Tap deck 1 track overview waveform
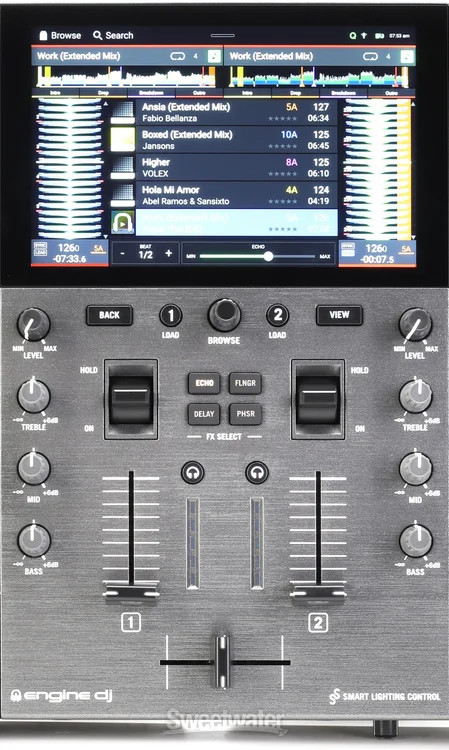The height and width of the screenshot is (750, 449). [x=127, y=77]
